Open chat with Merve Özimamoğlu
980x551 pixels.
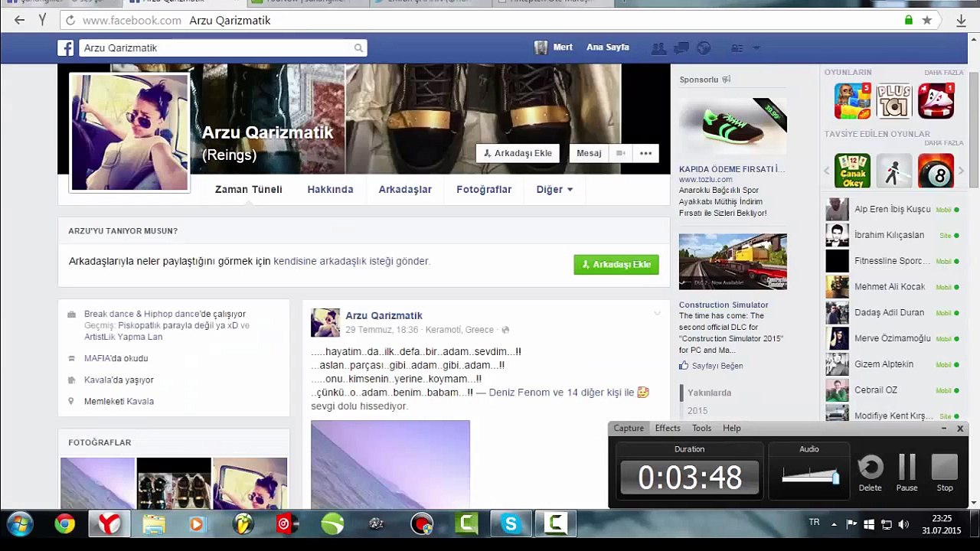click(x=893, y=339)
